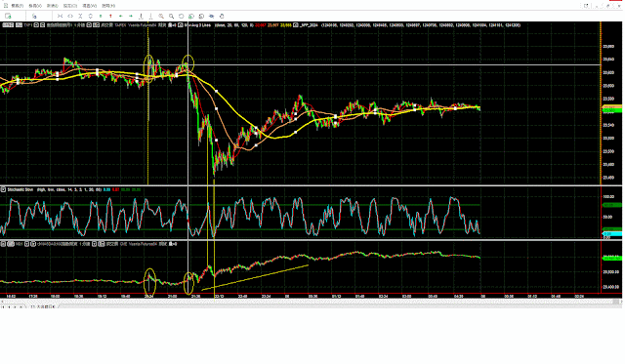Click the MovAvg 3 Lines indicator label
Image resolution: width=625 pixels, height=364 pixels.
click(197, 24)
